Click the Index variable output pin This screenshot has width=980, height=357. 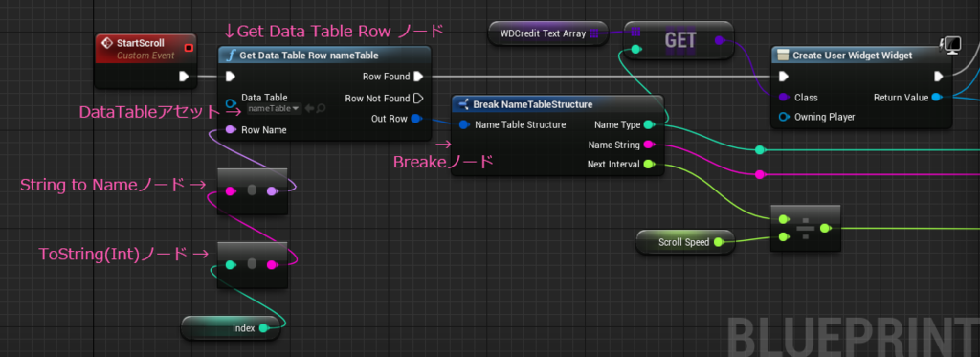(x=263, y=328)
